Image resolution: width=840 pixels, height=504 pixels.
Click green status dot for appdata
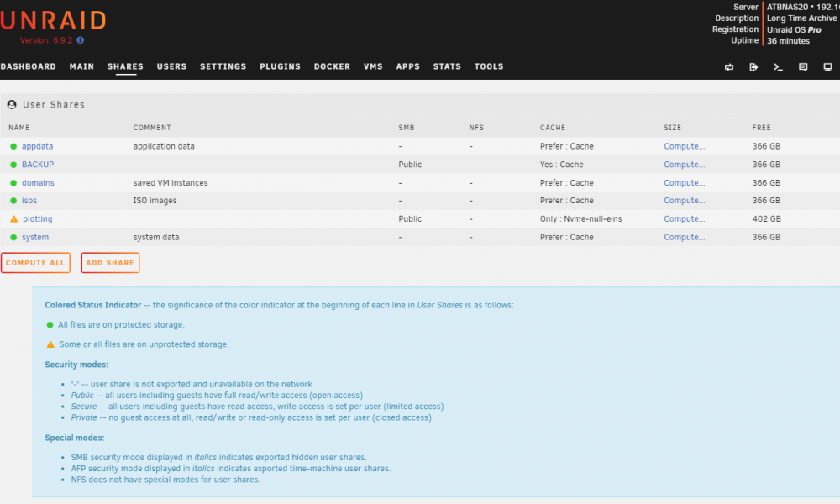coord(13,146)
